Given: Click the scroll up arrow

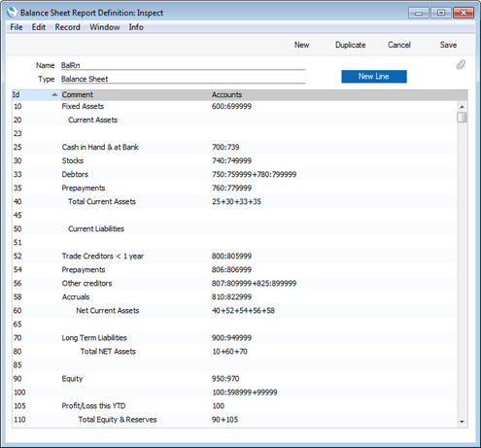Looking at the screenshot, I should [462, 107].
